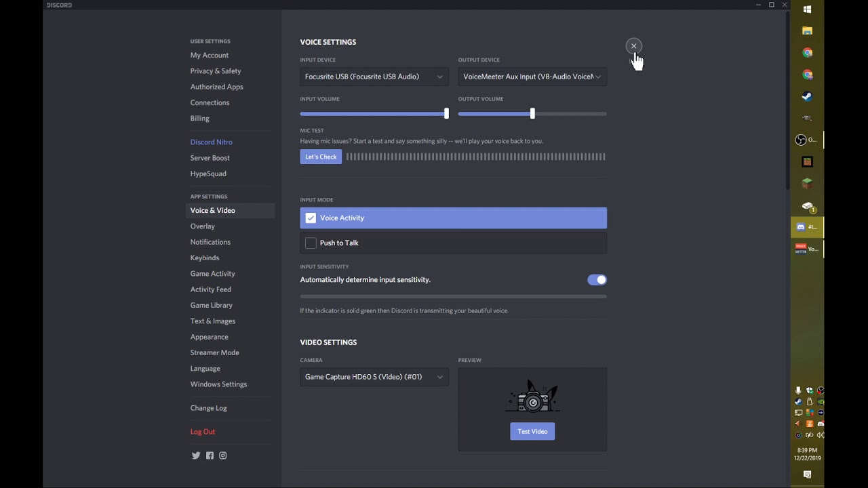Open the first Chrome taskbar icon
The height and width of the screenshot is (488, 868).
coord(807,53)
